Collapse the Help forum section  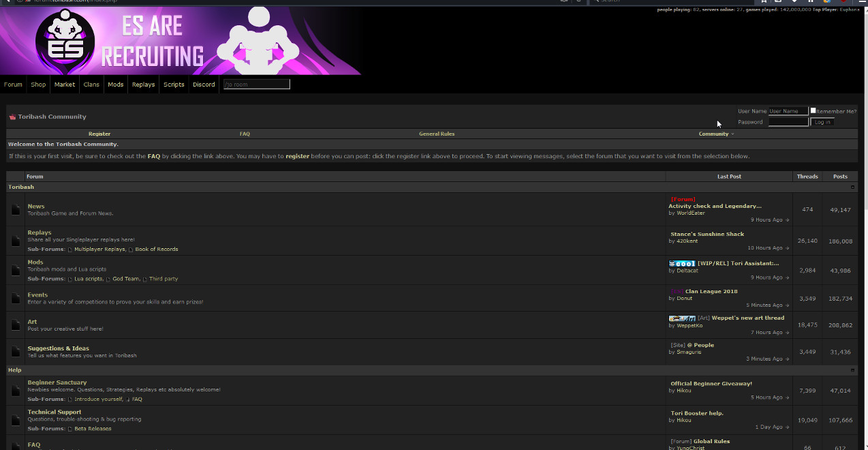pyautogui.click(x=852, y=370)
